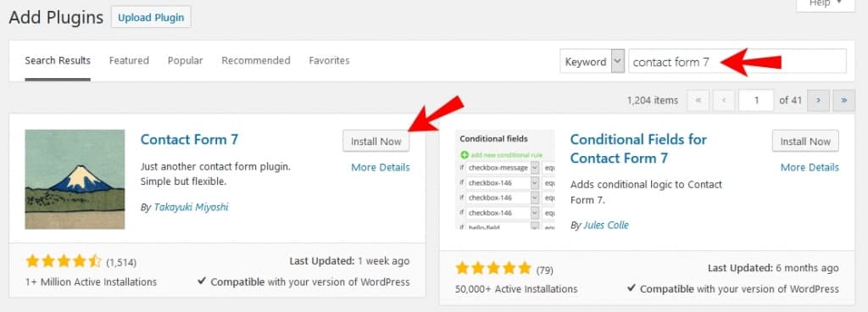This screenshot has width=868, height=312.
Task: Click the Conditional fields plugin thumbnail
Action: (504, 179)
